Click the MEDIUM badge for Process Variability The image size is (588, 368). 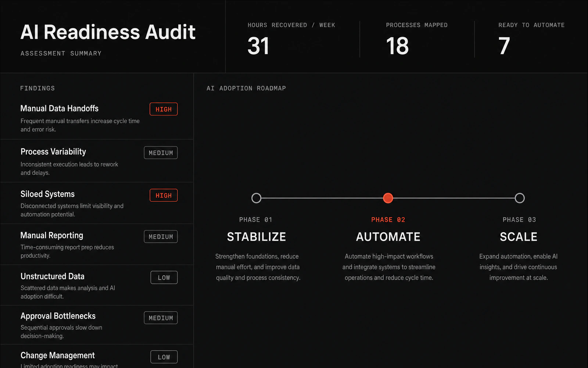(x=161, y=153)
